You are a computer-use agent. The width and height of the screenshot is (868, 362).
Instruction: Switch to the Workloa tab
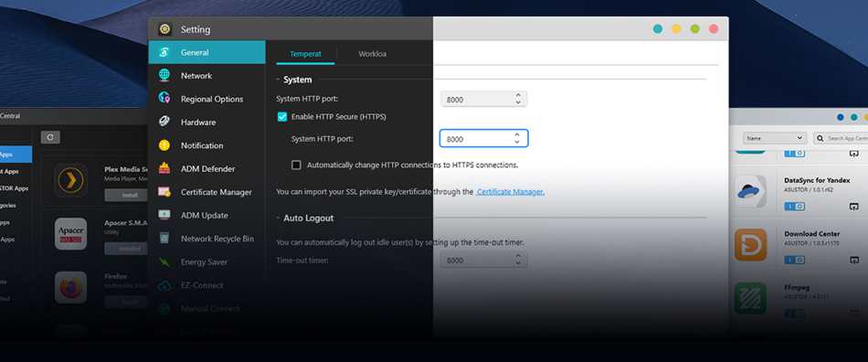(x=372, y=54)
